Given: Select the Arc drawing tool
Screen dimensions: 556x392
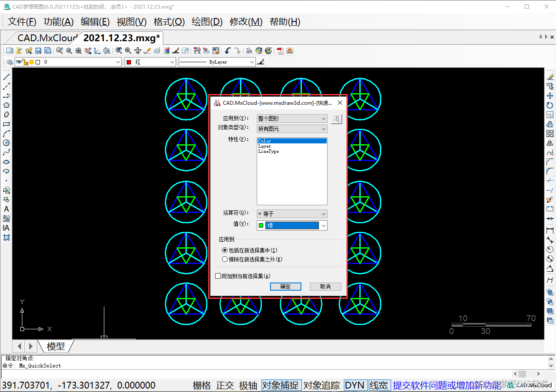Looking at the screenshot, I should click(6, 134).
